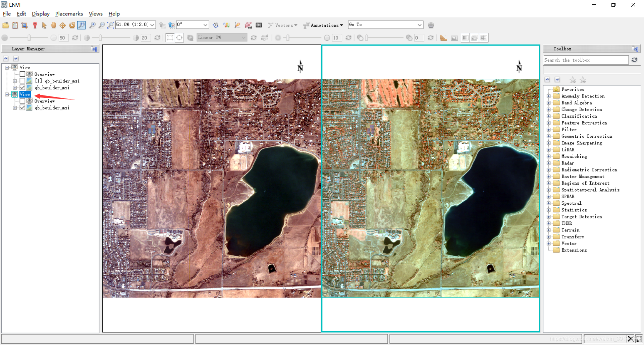Click the ROI tool icon
The height and width of the screenshot is (345, 644).
(248, 25)
